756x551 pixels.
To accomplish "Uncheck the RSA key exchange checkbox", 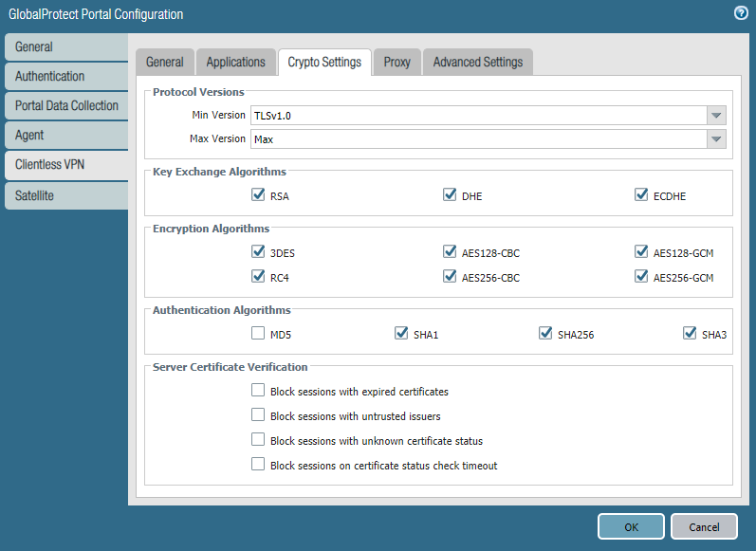I will (258, 195).
